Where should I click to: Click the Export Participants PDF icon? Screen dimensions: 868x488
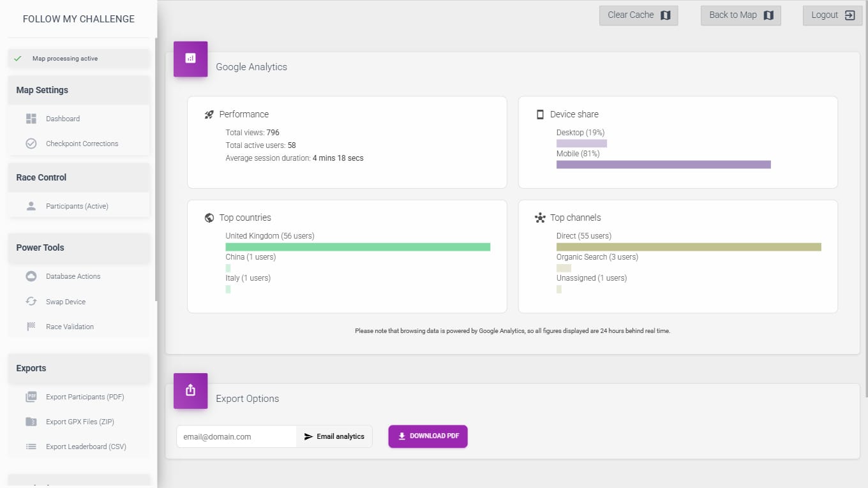tap(31, 397)
